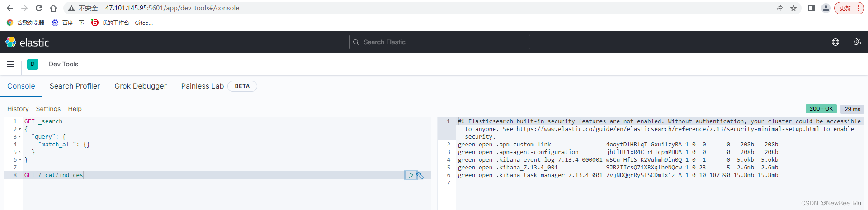Viewport: 868px width, 210px height.
Task: Click the .apm-custom-link index row
Action: (618, 145)
